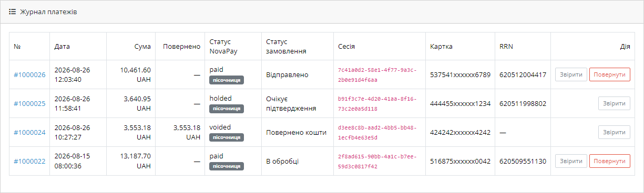Click date 2026-08-26 12:03:40
The image size is (644, 193).
pos(73,74)
